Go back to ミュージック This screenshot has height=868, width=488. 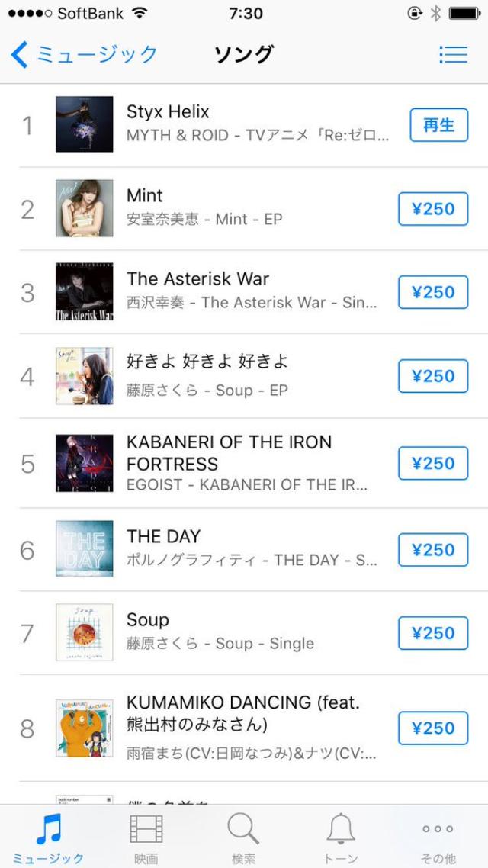pos(85,54)
